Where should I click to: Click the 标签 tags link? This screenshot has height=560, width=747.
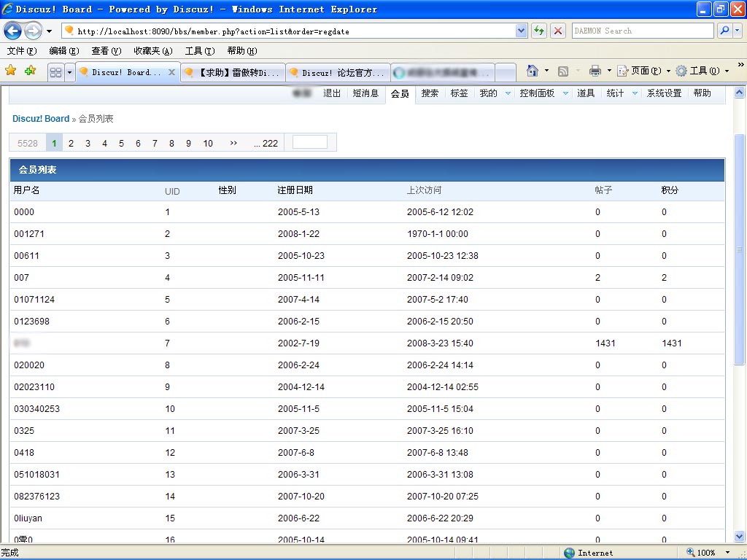pyautogui.click(x=460, y=93)
